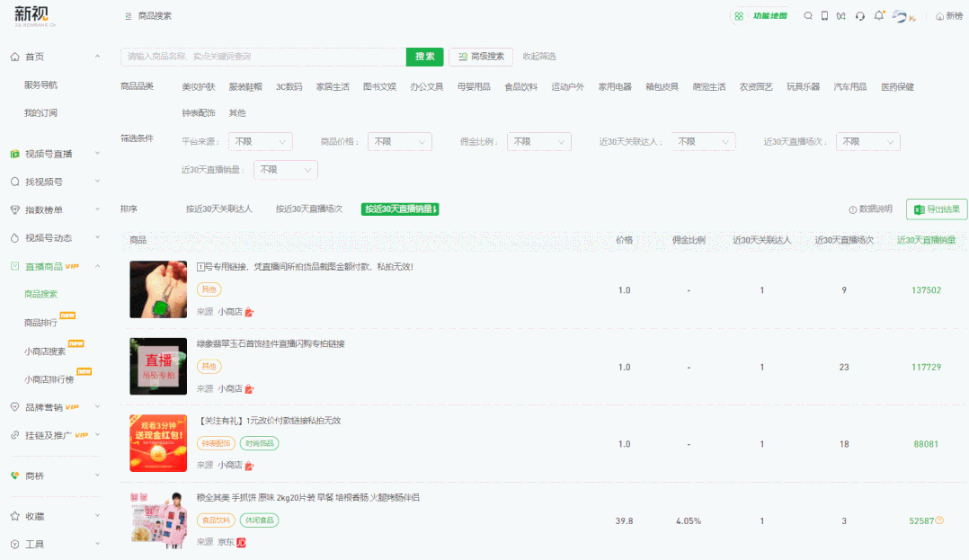Open 数据说明 data info

pyautogui.click(x=870, y=209)
